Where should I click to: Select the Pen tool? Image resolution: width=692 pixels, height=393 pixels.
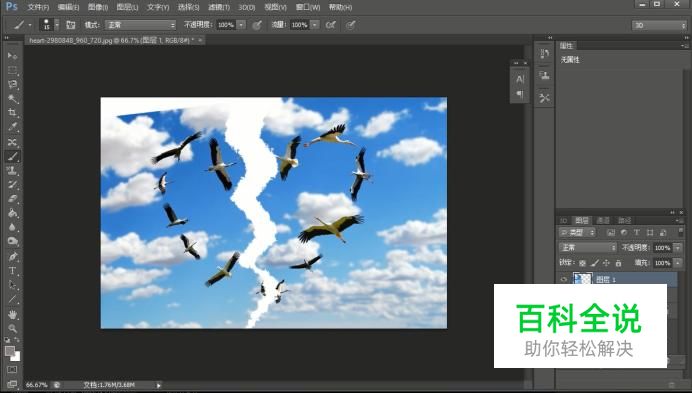click(x=12, y=256)
